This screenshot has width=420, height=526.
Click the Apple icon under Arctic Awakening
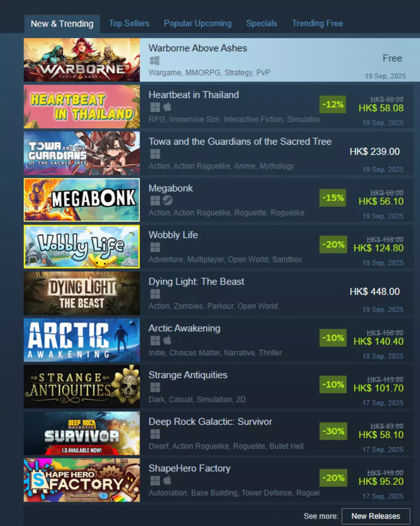[167, 340]
